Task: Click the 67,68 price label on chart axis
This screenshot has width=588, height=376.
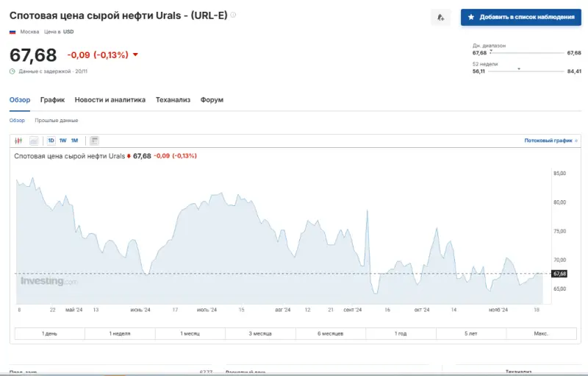Action: point(559,273)
